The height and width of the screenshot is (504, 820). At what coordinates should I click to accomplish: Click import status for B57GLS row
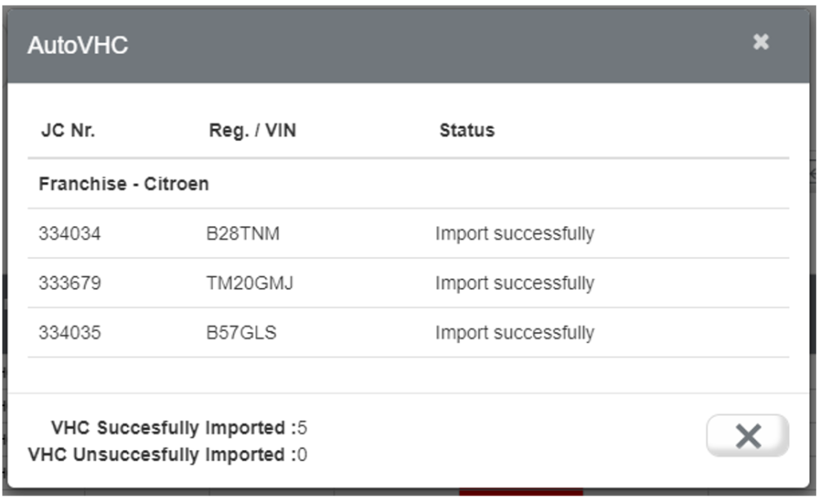[514, 333]
